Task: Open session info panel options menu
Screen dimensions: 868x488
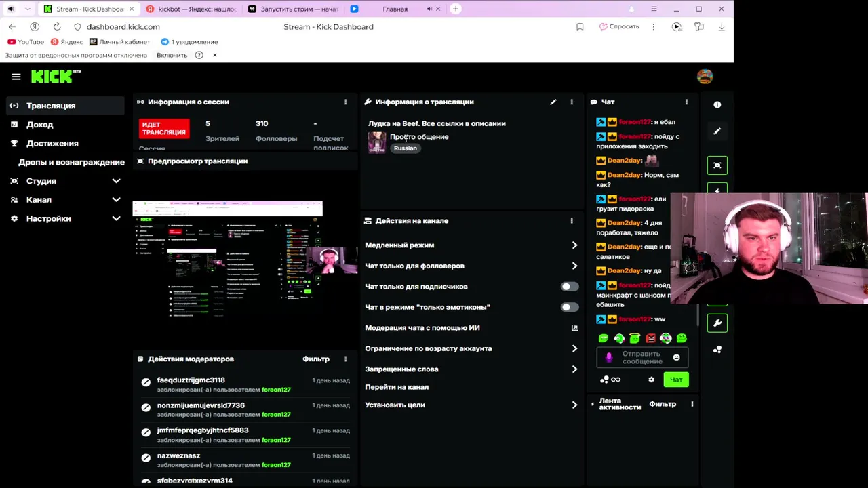Action: (345, 102)
